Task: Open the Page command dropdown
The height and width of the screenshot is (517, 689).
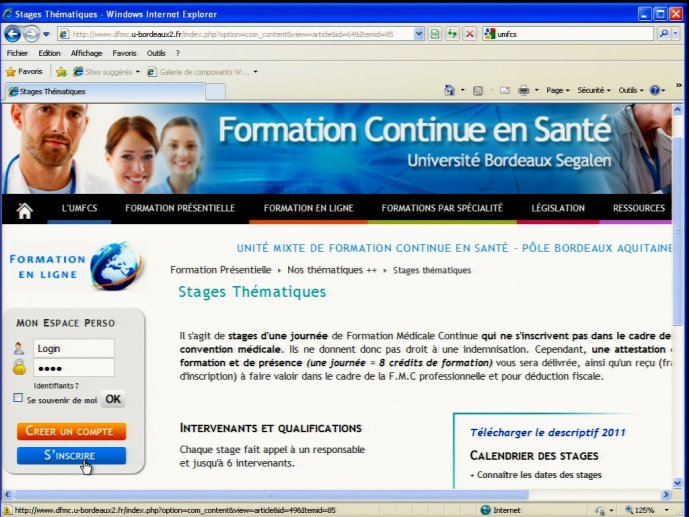Action: point(558,90)
